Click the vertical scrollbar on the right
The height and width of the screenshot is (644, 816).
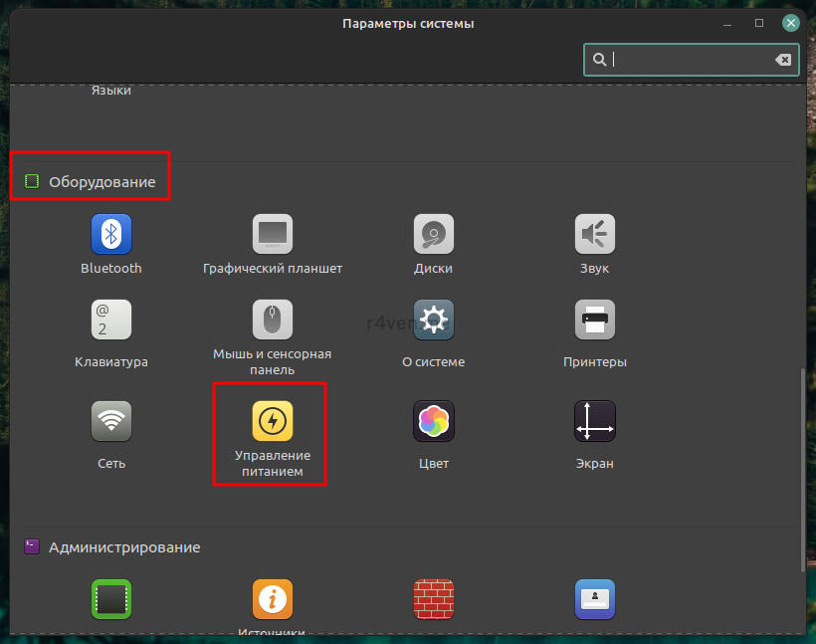click(802, 468)
